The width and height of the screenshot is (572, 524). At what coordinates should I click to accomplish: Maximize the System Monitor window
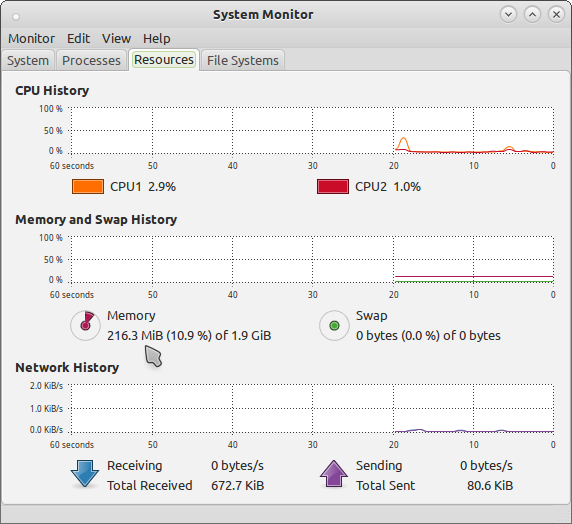pyautogui.click(x=532, y=15)
